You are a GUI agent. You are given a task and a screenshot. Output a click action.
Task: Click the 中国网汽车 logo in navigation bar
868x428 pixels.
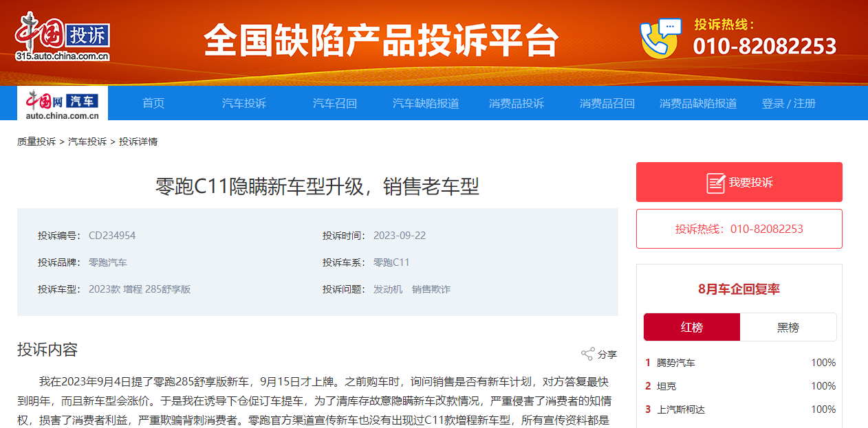(x=63, y=104)
